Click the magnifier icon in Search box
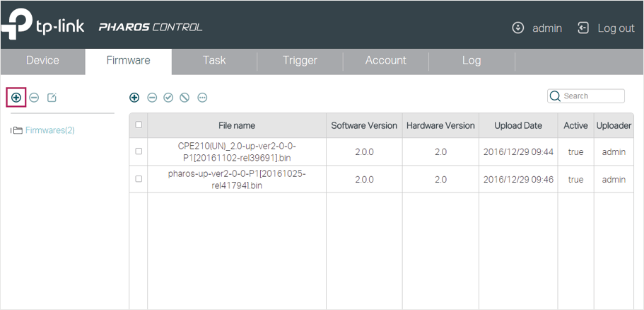The height and width of the screenshot is (310, 644). (x=555, y=96)
